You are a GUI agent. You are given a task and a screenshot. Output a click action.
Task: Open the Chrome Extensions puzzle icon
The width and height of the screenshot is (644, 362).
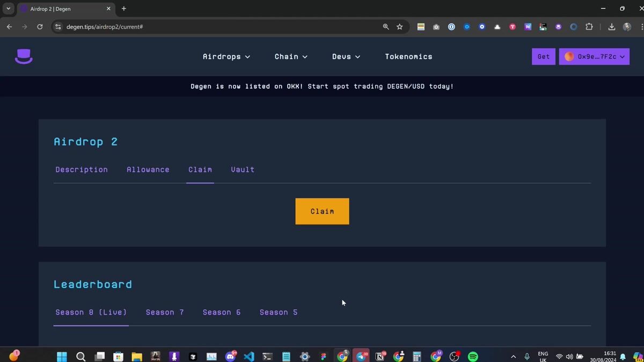589,27
